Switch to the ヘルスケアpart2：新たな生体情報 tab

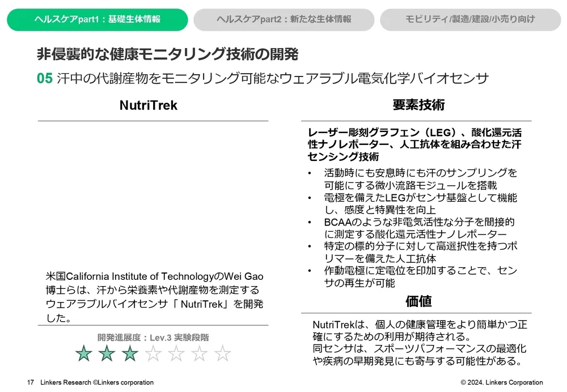tap(283, 19)
